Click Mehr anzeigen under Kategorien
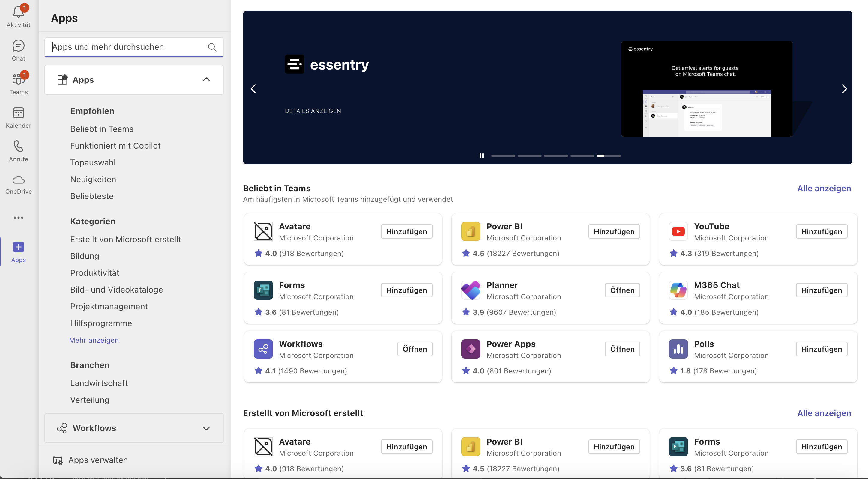This screenshot has width=868, height=479. [x=94, y=340]
